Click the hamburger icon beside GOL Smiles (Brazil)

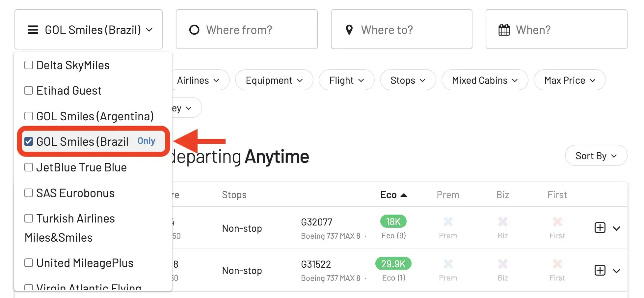33,30
